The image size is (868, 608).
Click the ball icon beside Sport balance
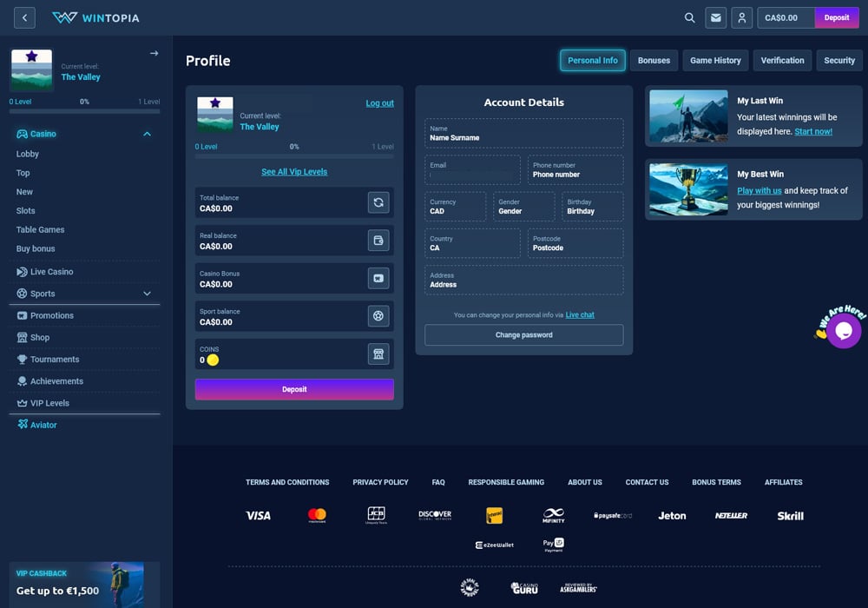pos(378,316)
